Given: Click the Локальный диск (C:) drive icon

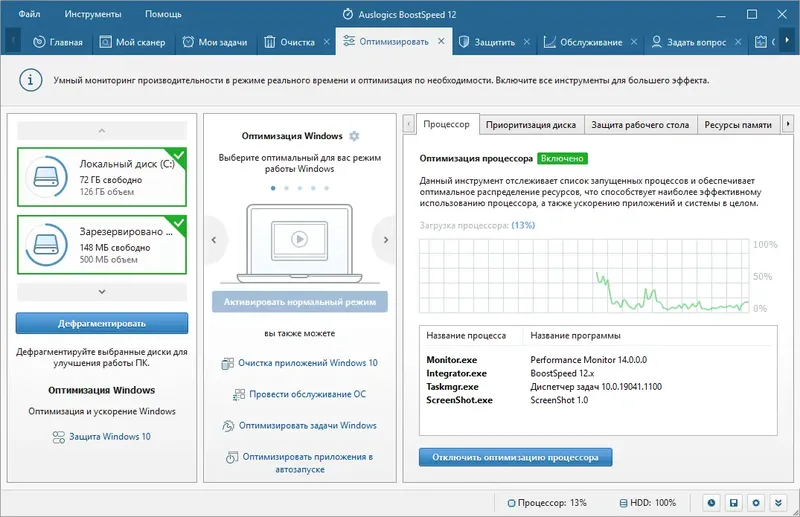Looking at the screenshot, I should coord(46,177).
